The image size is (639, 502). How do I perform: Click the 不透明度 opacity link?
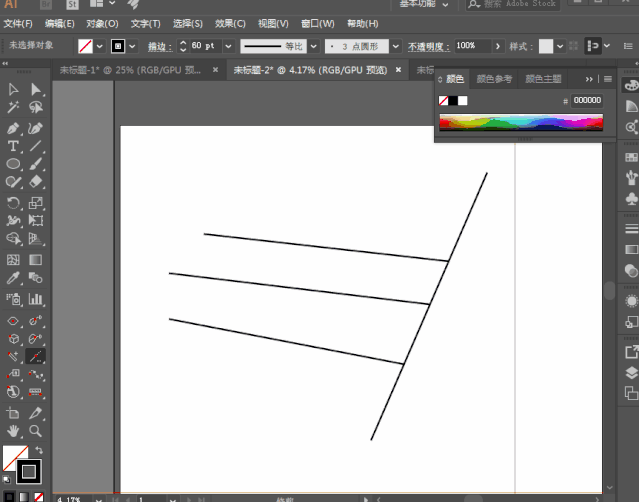click(429, 46)
